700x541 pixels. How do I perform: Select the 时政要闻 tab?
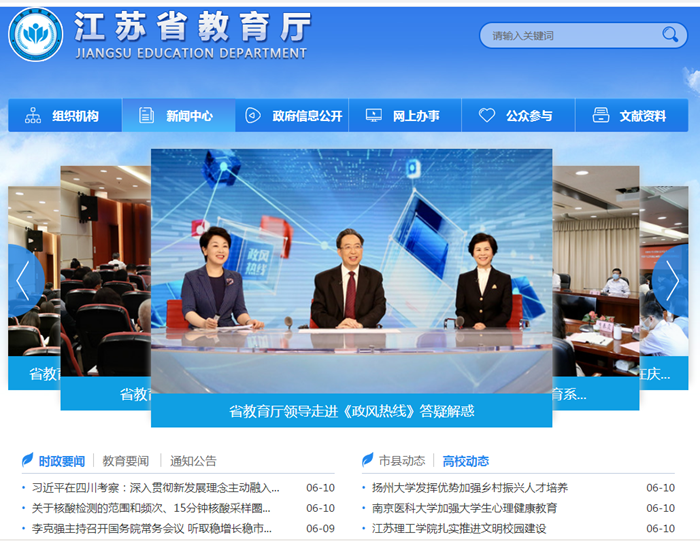click(x=61, y=461)
